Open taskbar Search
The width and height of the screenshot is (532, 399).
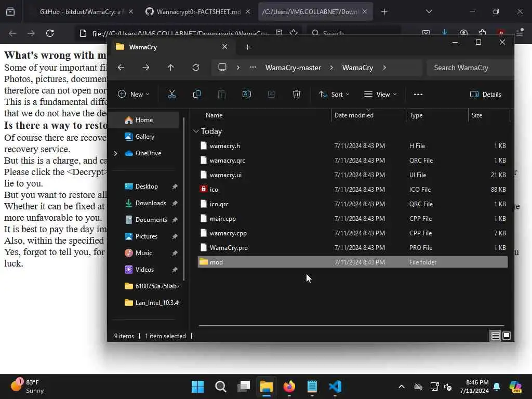coord(220,387)
